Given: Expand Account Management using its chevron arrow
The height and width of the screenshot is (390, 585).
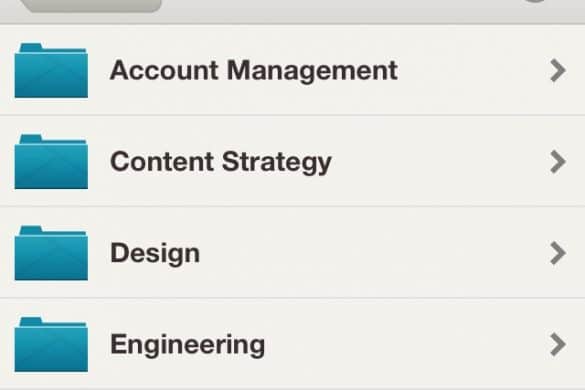Looking at the screenshot, I should (x=558, y=70).
